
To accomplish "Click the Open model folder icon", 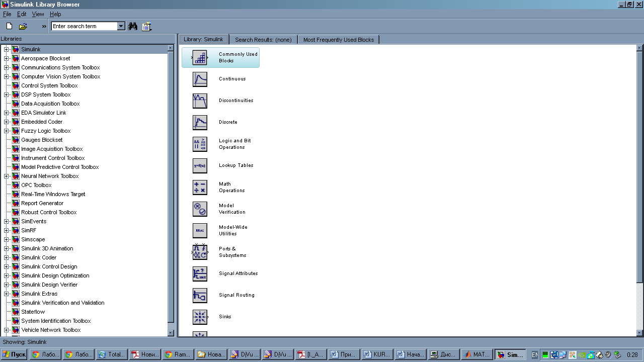I will [23, 26].
